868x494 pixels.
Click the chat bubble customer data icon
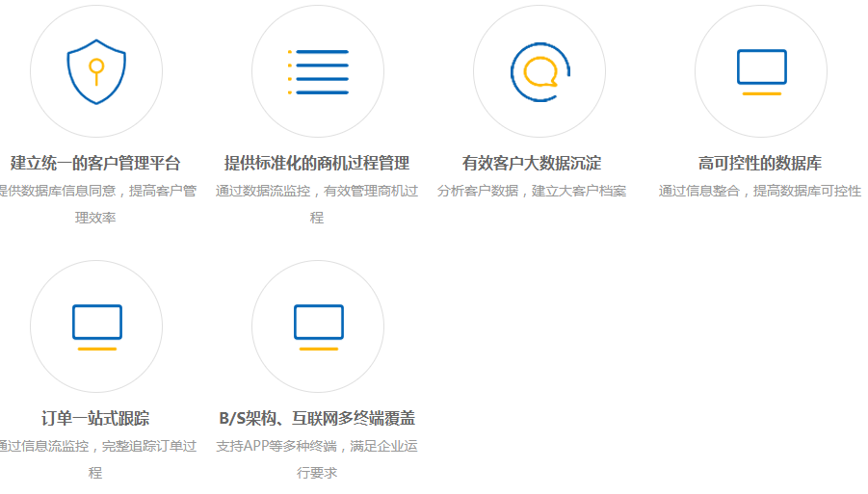coord(539,71)
